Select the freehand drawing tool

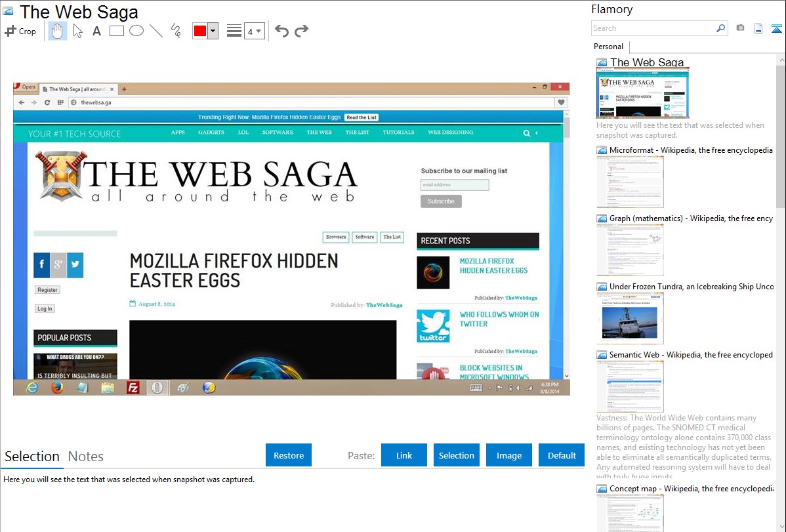click(176, 31)
